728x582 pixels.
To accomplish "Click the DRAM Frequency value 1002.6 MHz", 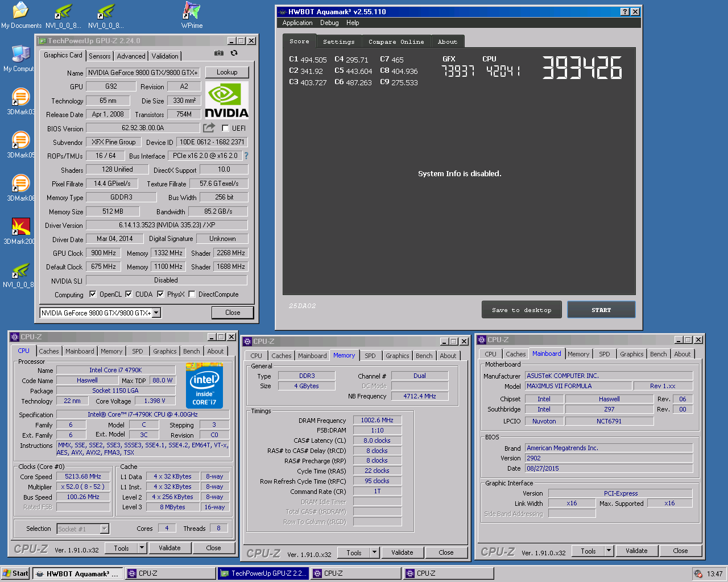I will click(377, 420).
